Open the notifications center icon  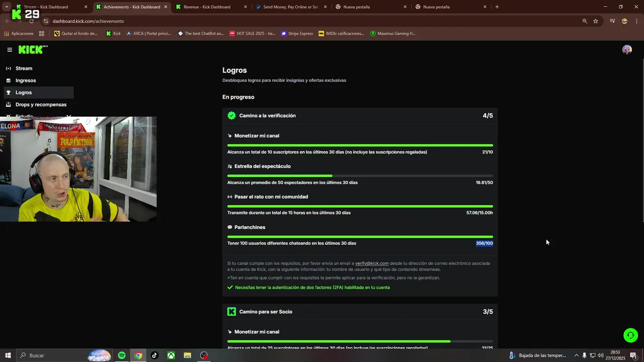(x=633, y=355)
